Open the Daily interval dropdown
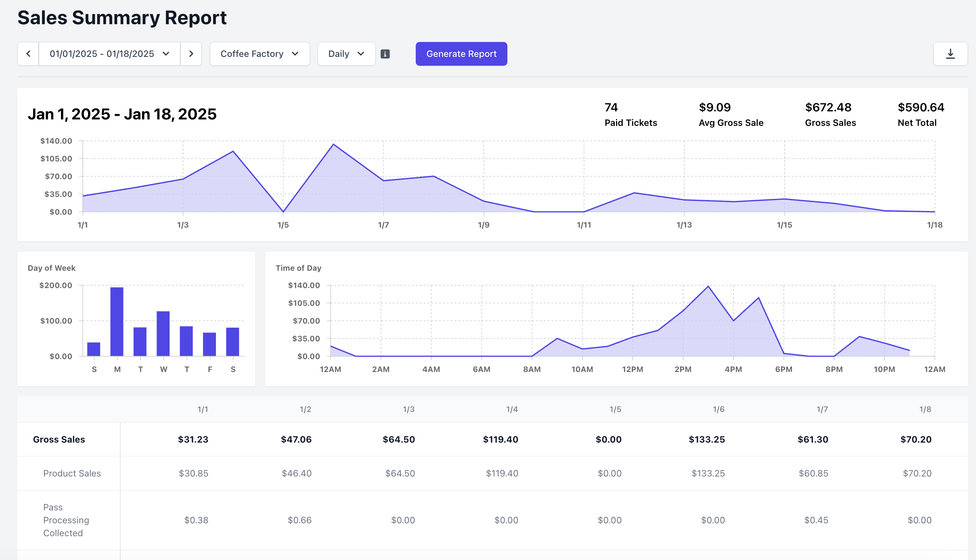 click(346, 54)
